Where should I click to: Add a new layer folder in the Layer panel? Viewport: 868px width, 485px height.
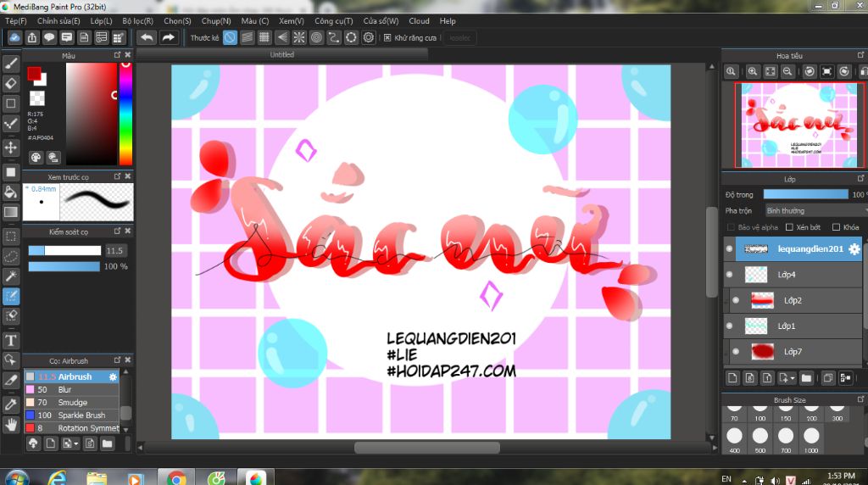[806, 378]
